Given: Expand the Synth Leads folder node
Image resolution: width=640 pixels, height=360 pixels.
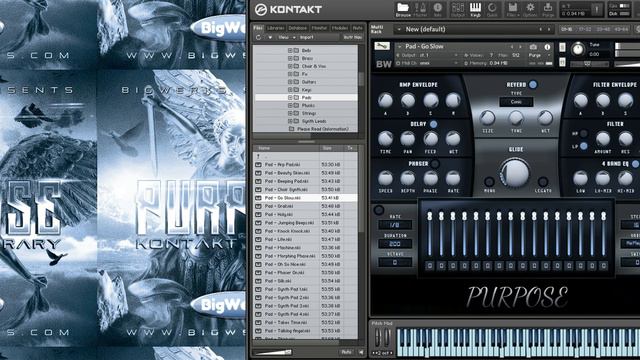Looking at the screenshot, I should pos(290,121).
